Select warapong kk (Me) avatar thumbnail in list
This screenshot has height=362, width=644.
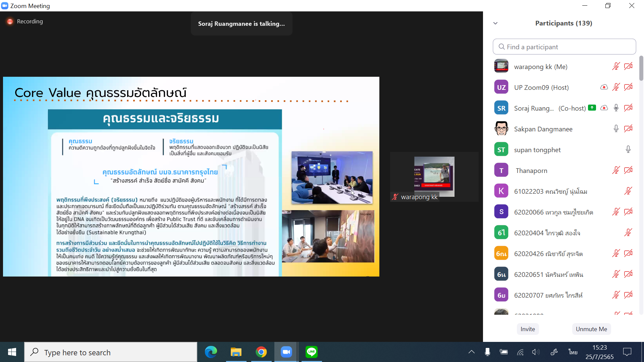pyautogui.click(x=501, y=66)
